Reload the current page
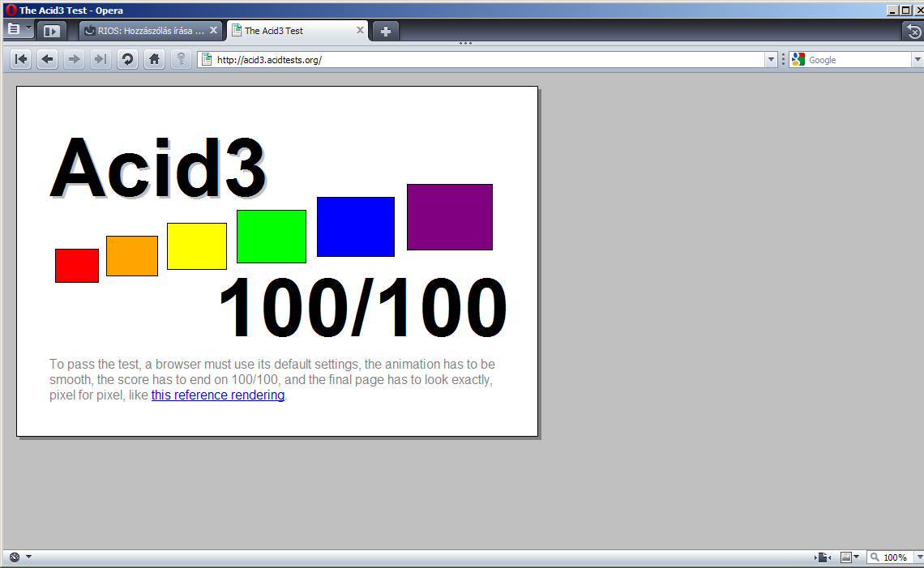This screenshot has height=568, width=924. pos(127,59)
